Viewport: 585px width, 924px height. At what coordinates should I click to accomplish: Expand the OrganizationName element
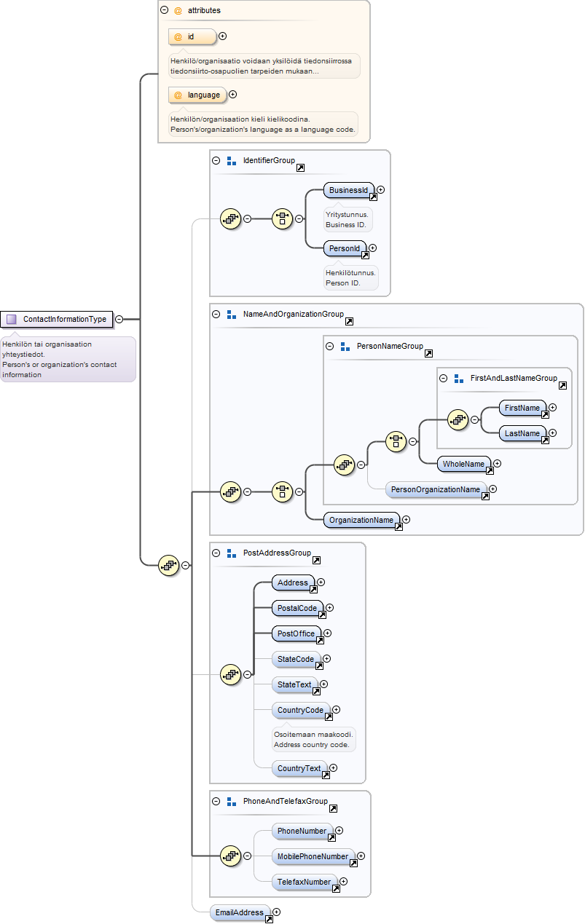407,520
